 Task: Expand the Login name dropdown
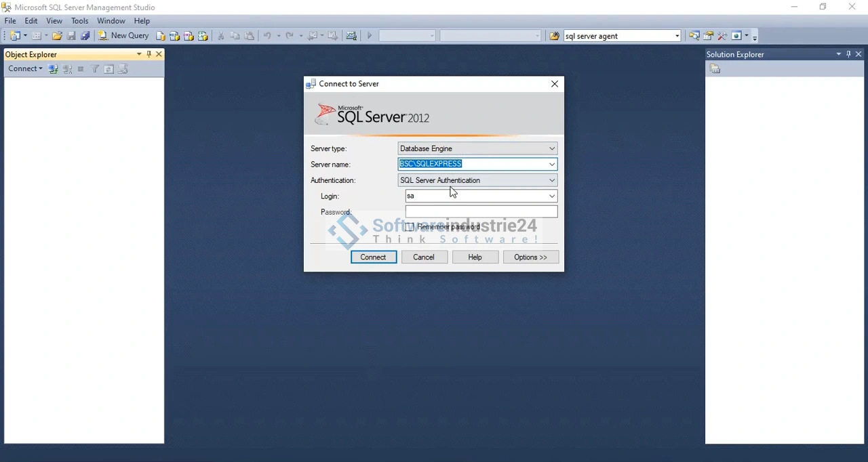[551, 196]
